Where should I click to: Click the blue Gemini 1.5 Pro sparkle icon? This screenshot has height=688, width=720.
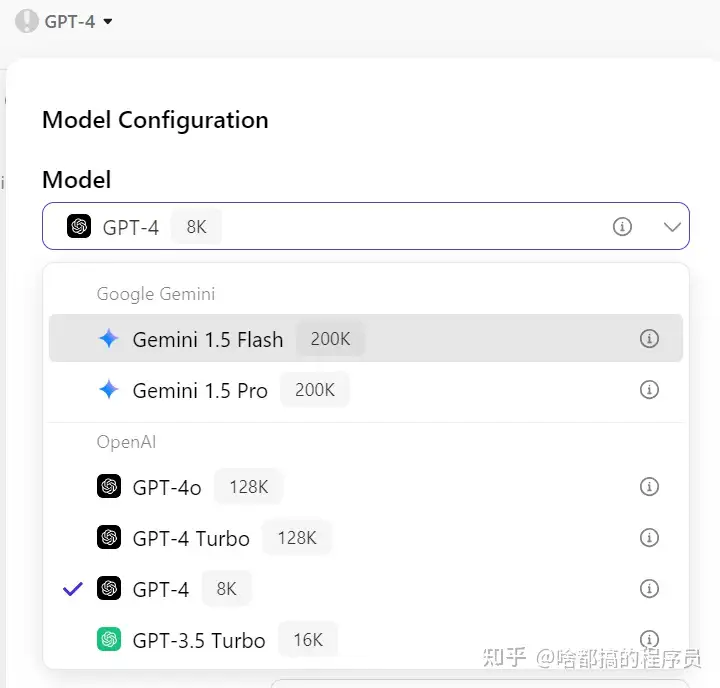pyautogui.click(x=109, y=390)
